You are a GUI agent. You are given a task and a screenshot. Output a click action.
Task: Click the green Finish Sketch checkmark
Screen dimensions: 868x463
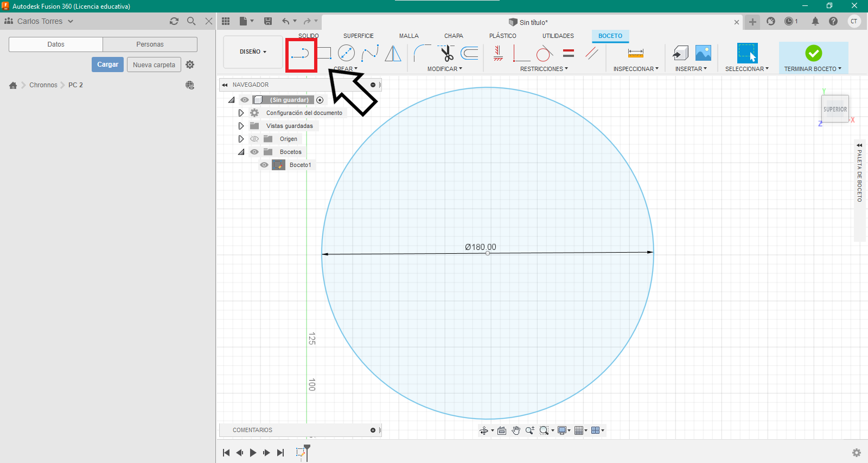(x=813, y=53)
